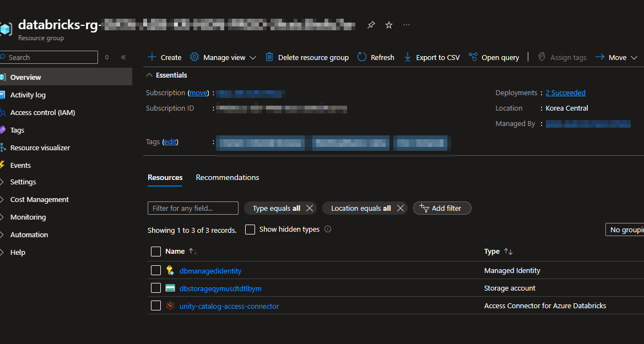Viewport: 644px width, 344px height.
Task: Click the Access Connector for Azure Databricks cell
Action: point(545,306)
